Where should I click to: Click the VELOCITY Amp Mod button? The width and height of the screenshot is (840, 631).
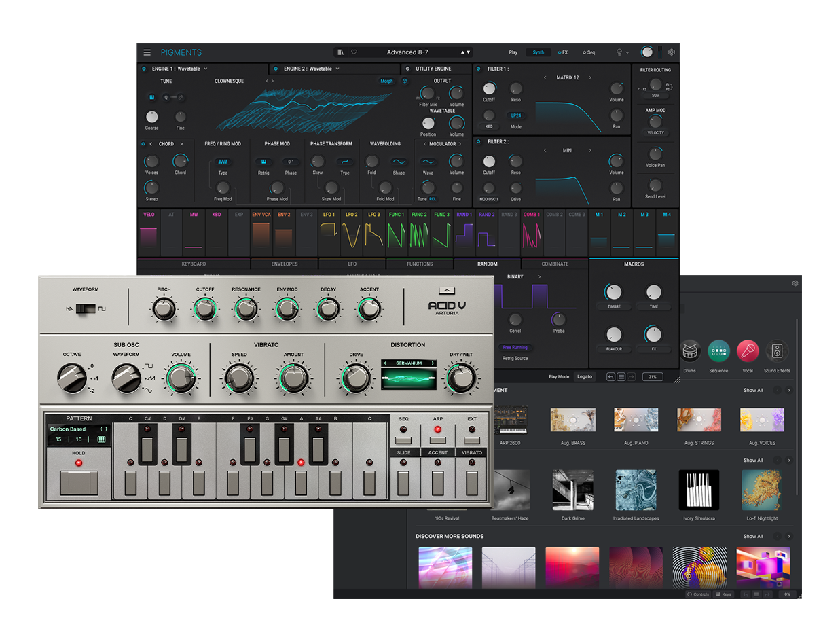[x=655, y=133]
